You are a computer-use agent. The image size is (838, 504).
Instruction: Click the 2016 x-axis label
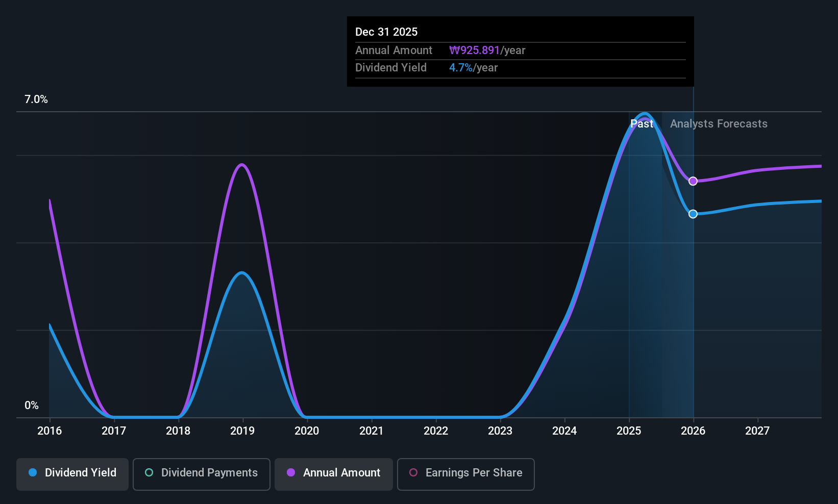coord(50,431)
